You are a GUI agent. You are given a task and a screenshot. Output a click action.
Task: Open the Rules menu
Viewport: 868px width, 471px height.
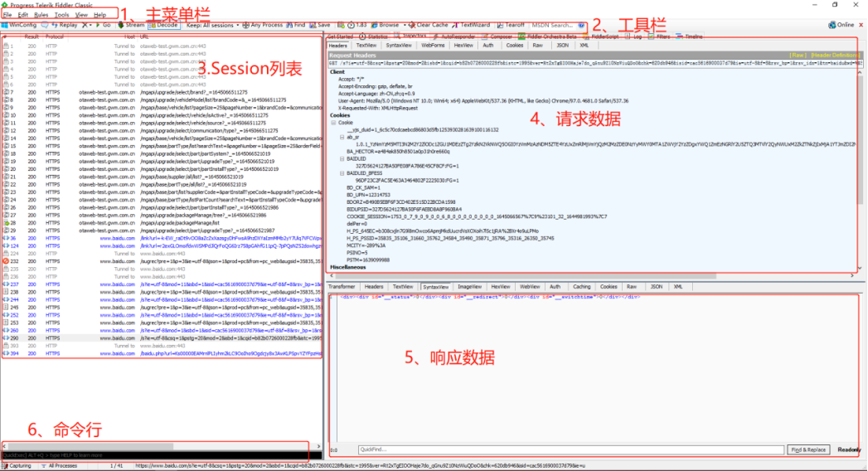pos(41,15)
